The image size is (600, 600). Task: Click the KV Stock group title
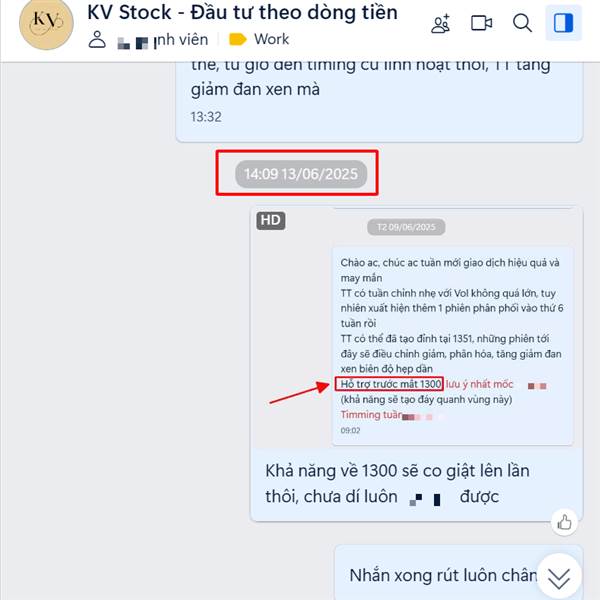(x=243, y=12)
